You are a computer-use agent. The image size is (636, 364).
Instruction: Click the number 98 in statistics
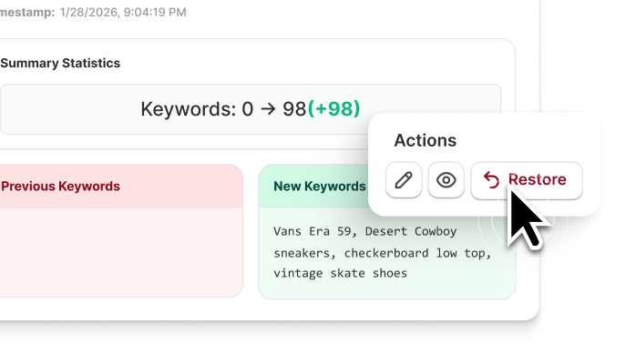(x=294, y=109)
